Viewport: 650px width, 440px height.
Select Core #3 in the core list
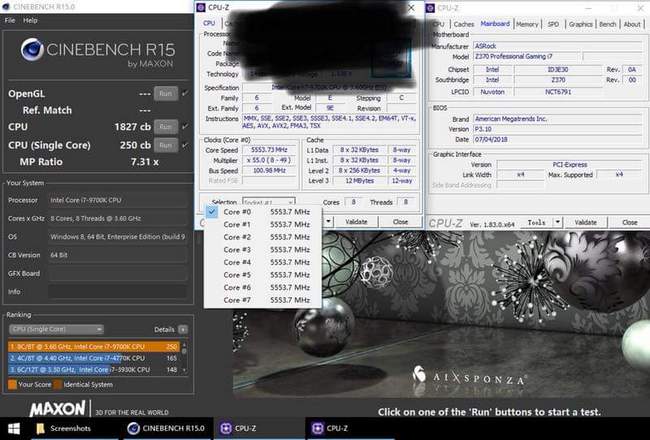tap(263, 250)
